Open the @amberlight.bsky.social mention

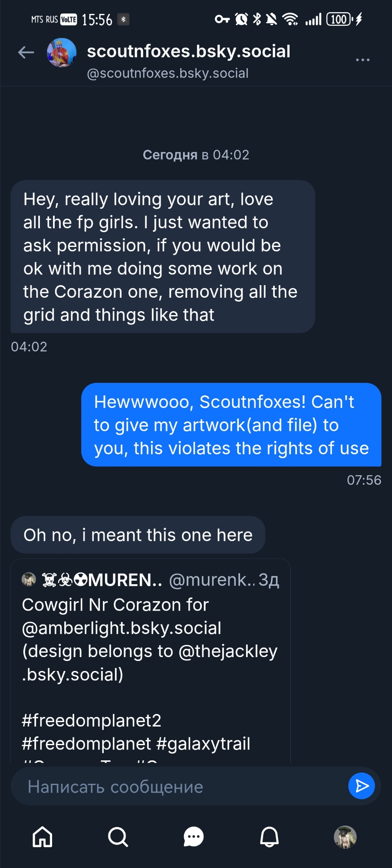click(122, 628)
